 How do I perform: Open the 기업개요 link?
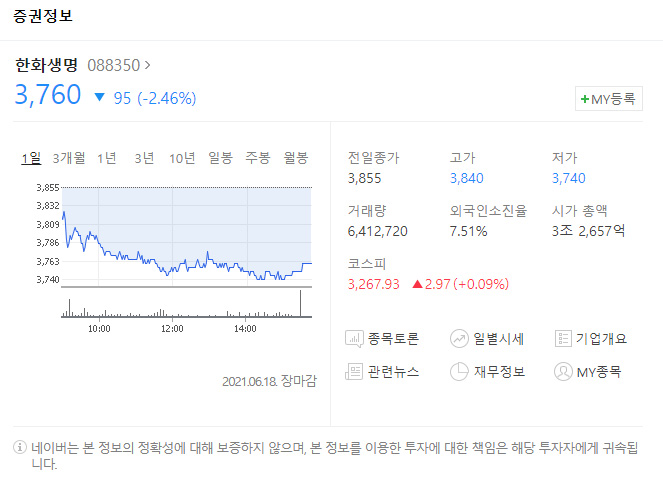tap(601, 339)
